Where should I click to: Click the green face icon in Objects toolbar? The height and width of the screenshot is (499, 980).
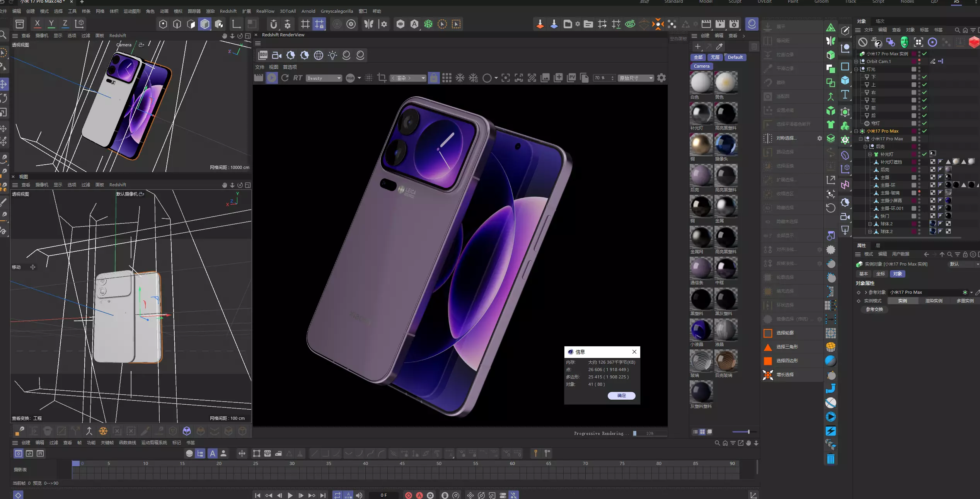(x=904, y=42)
